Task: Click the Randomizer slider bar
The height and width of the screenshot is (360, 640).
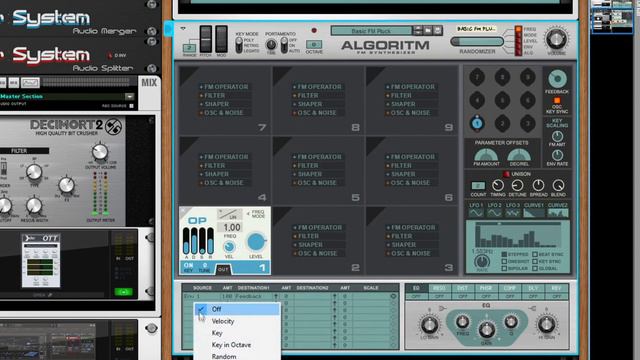Action: pyautogui.click(x=477, y=41)
